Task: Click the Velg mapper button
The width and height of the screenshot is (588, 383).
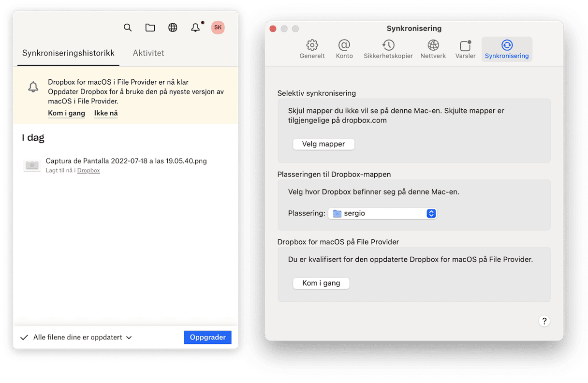Action: tap(323, 144)
